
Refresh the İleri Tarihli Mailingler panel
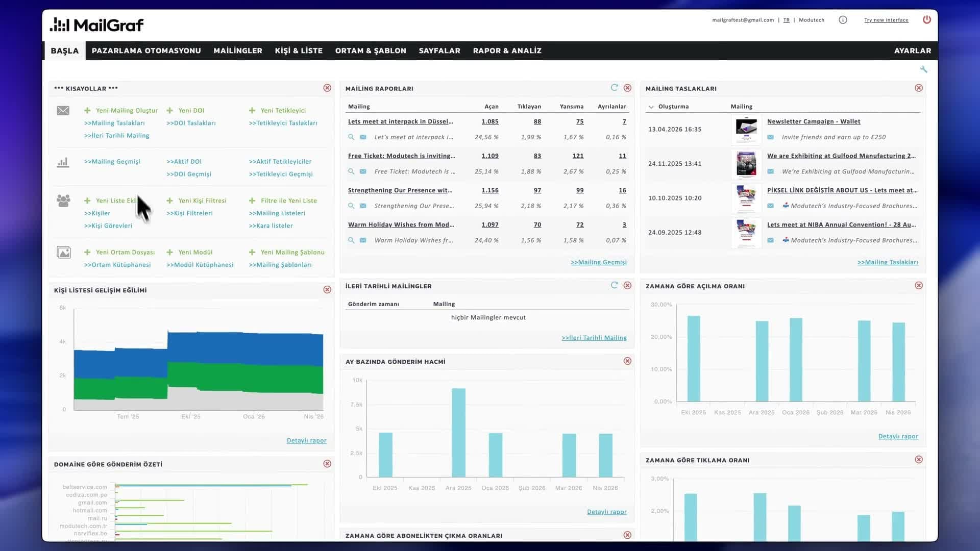tap(615, 285)
